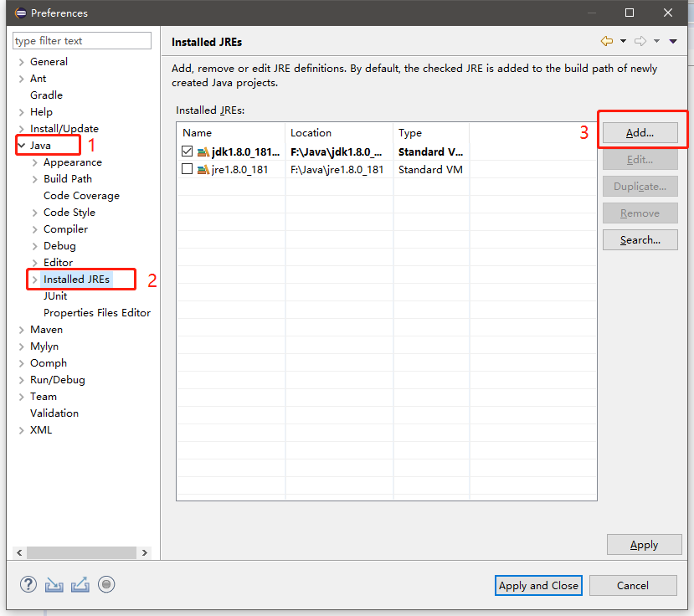Expand the Appearance tree node
The height and width of the screenshot is (616, 694).
pos(34,162)
